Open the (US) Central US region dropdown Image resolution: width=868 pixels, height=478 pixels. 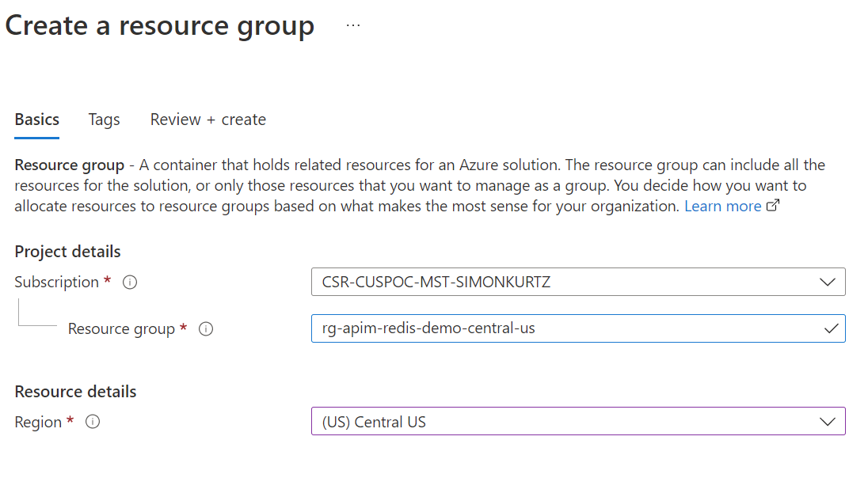pos(578,422)
